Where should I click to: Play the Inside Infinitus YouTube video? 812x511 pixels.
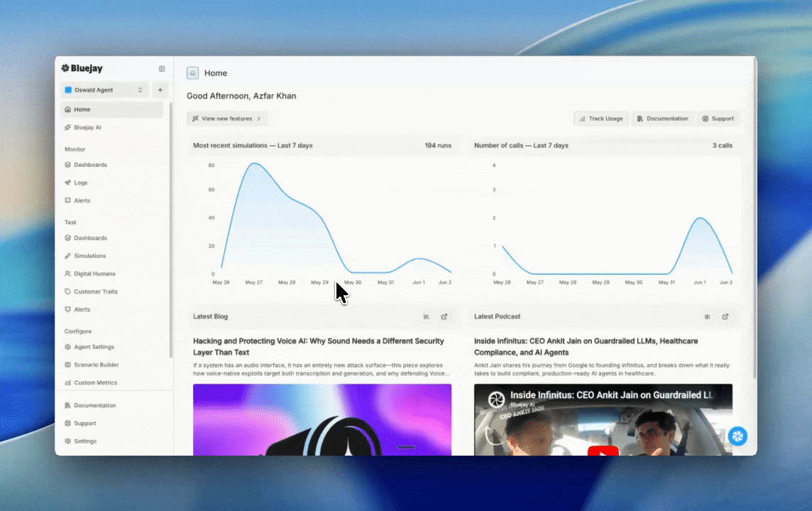click(x=603, y=451)
